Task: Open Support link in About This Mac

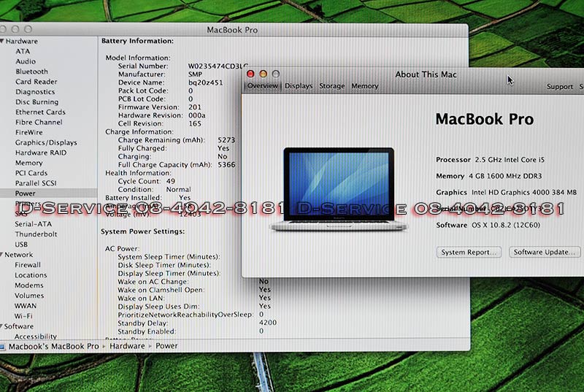Action: tap(559, 87)
